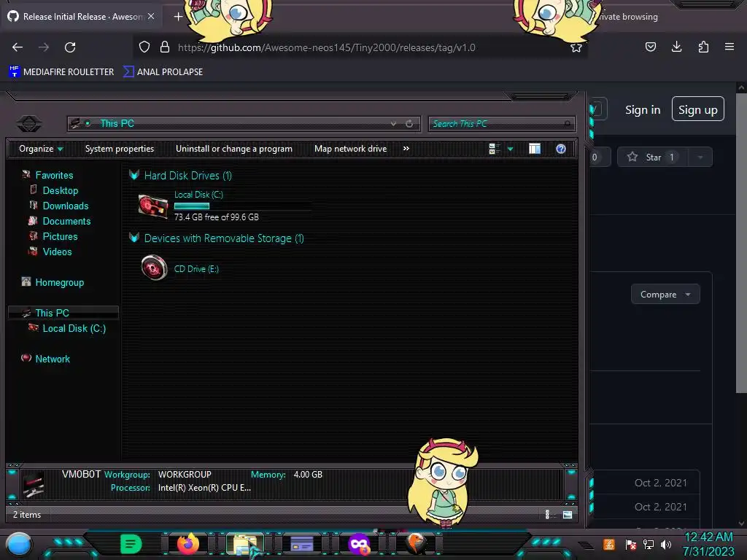Open MEDIAFIRE ROULETTER bookmark
The width and height of the screenshot is (747, 560).
[62, 72]
